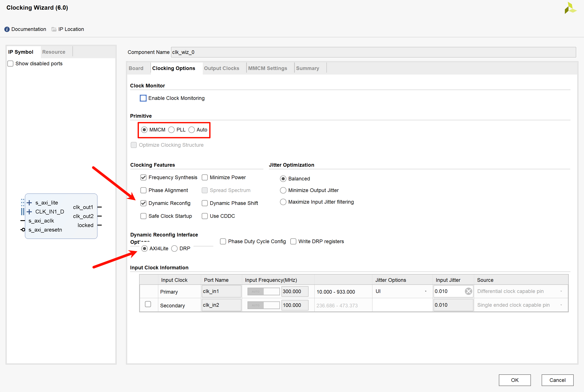Select AXI4Lite reconfig interface option
This screenshot has width=584, height=392.
click(144, 249)
